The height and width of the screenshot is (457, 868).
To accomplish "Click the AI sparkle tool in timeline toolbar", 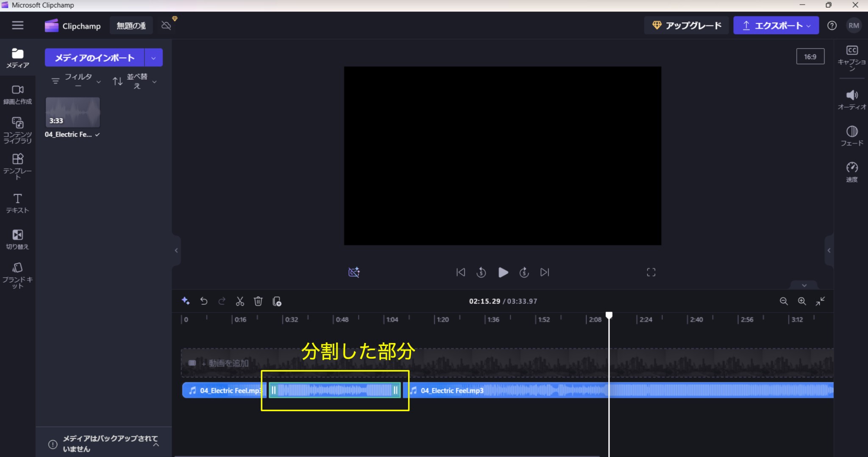I will coord(186,301).
